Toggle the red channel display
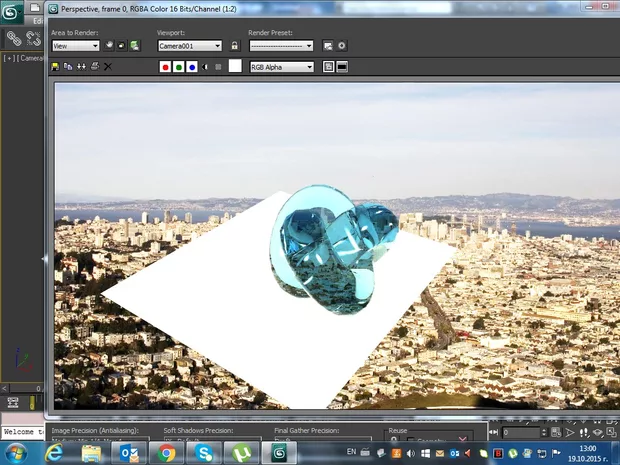Viewport: 620px width, 465px height. (166, 67)
